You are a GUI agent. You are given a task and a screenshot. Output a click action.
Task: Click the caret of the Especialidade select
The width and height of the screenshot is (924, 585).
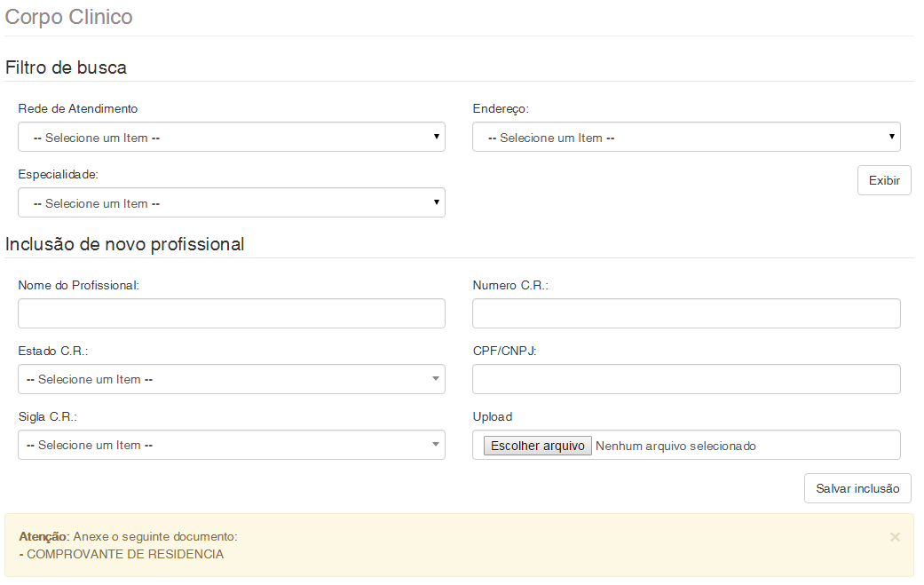(x=437, y=202)
